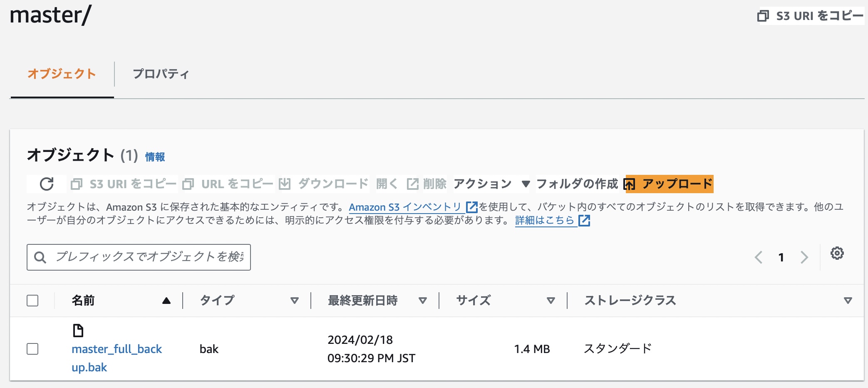Go to next page chevron
The height and width of the screenshot is (388, 868).
click(804, 257)
